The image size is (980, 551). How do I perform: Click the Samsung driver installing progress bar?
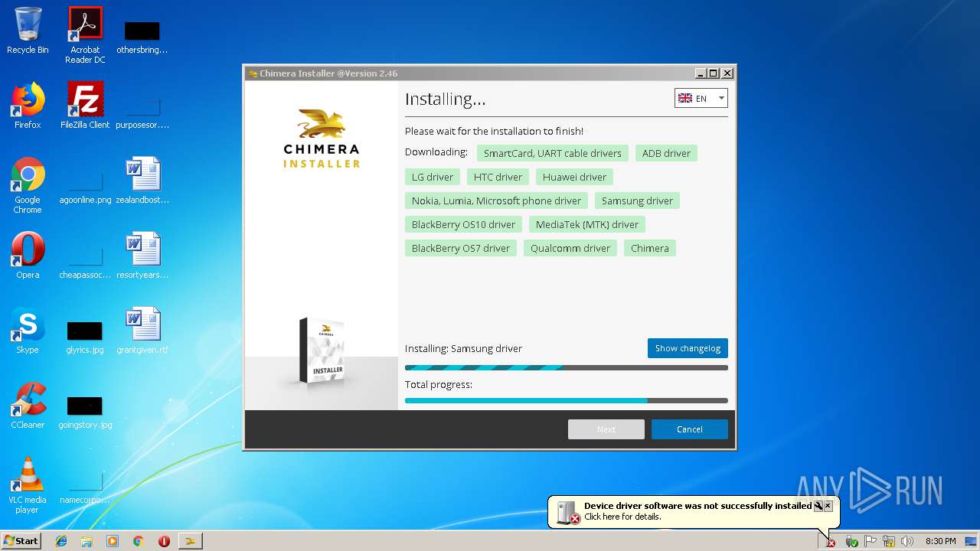pos(566,367)
